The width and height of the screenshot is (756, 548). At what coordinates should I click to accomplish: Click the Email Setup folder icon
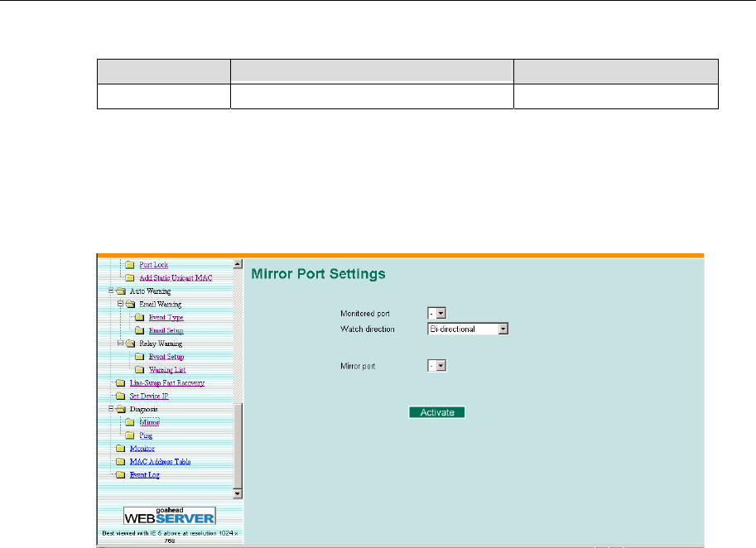point(140,330)
